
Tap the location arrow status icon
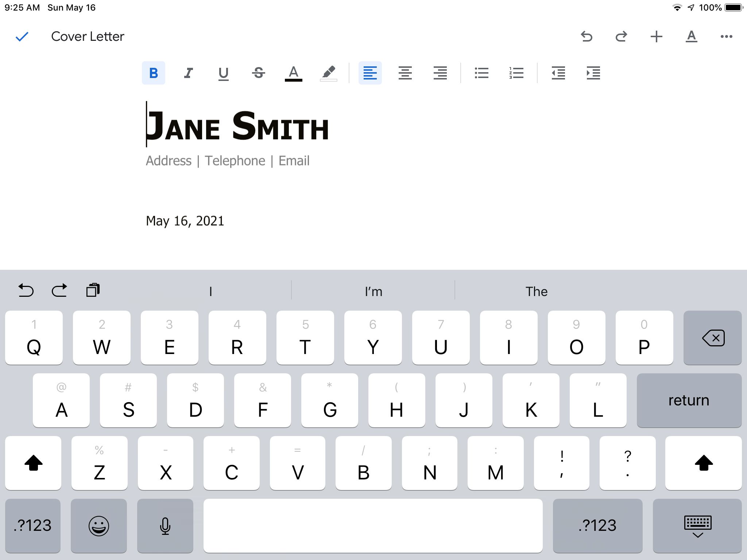[x=691, y=8]
